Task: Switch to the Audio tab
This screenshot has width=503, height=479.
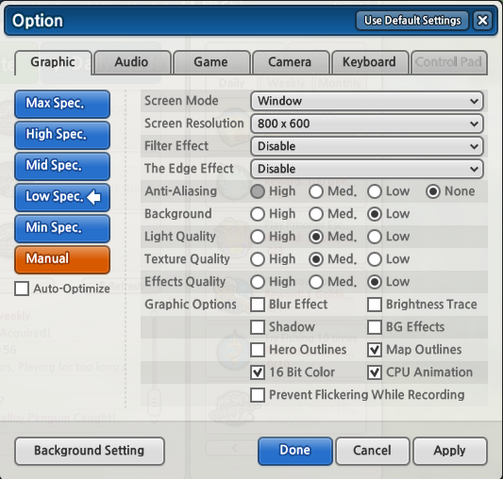Action: (132, 62)
